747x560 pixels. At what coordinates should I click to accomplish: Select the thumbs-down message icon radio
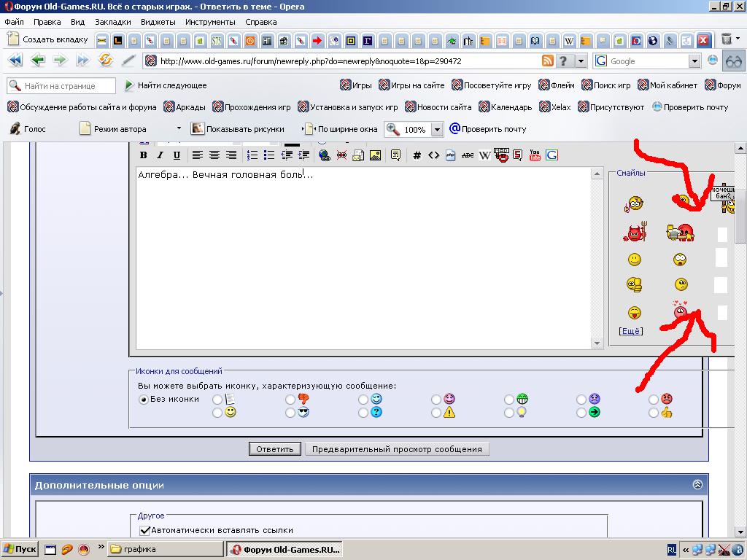290,400
